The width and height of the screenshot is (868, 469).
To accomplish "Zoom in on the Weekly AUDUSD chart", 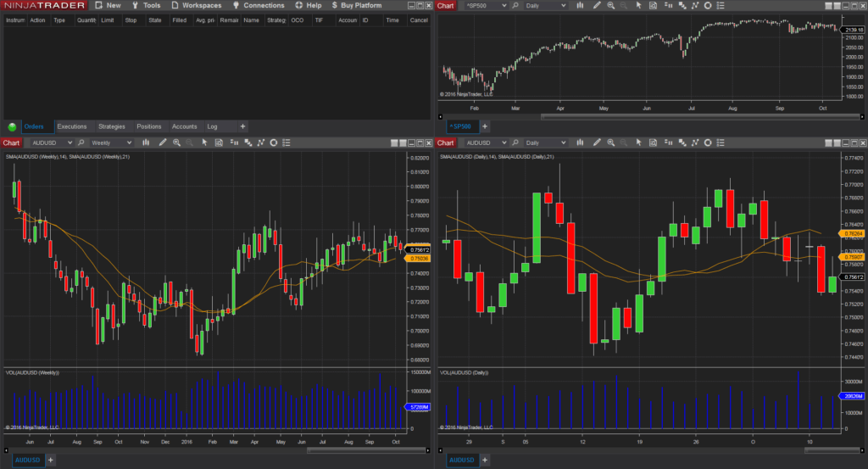I will coord(176,142).
